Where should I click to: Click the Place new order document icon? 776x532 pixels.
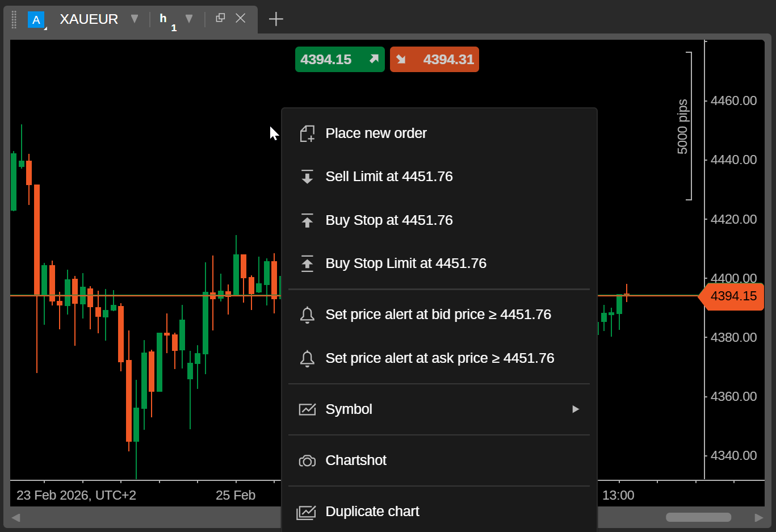pyautogui.click(x=307, y=134)
